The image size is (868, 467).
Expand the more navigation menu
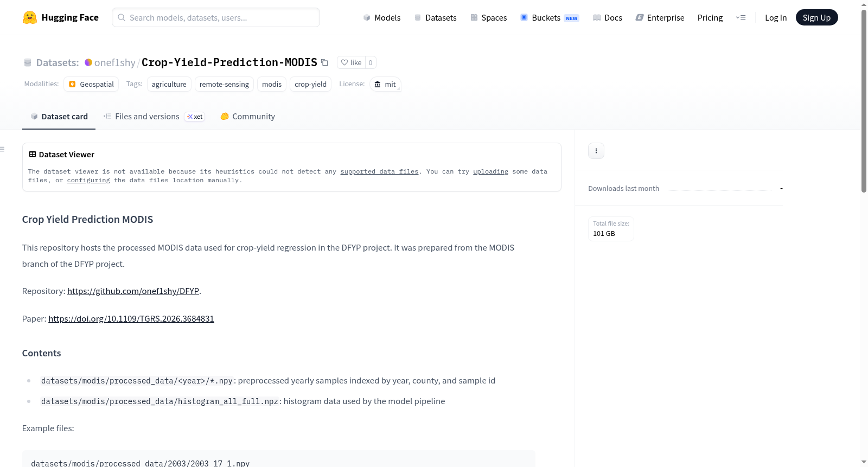[741, 17]
